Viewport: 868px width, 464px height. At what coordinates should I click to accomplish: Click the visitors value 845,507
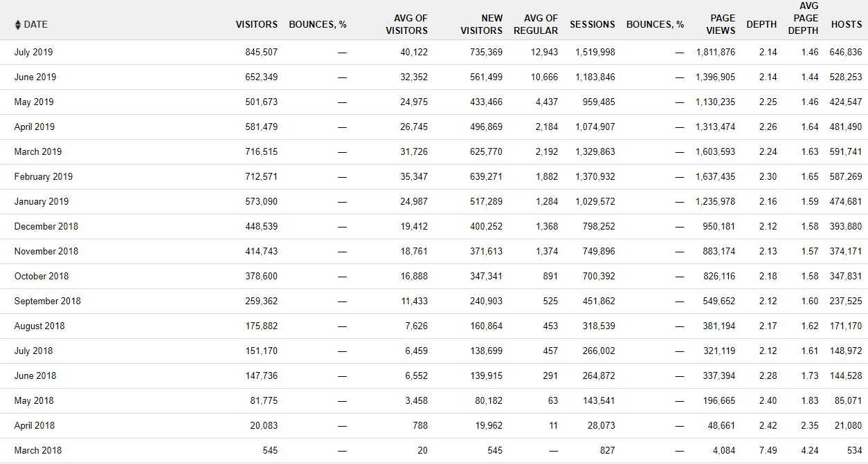pyautogui.click(x=261, y=53)
